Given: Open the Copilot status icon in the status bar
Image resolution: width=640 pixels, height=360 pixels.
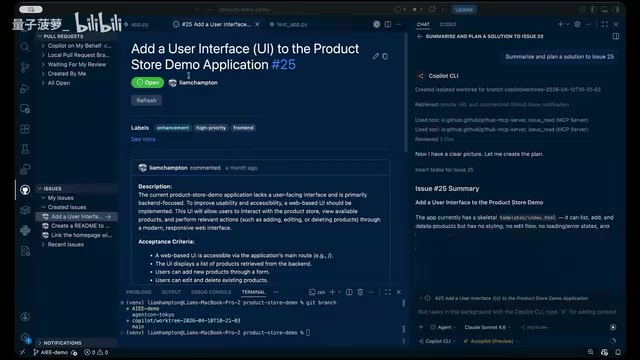Looking at the screenshot, I should pyautogui.click(x=604, y=352).
